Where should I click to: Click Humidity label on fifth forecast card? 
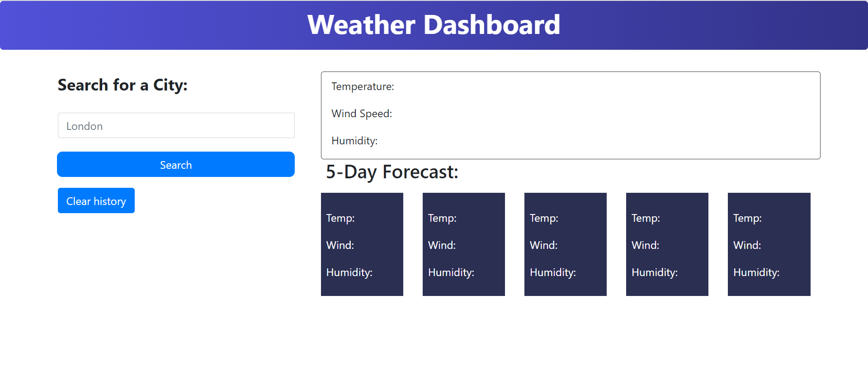tap(756, 272)
